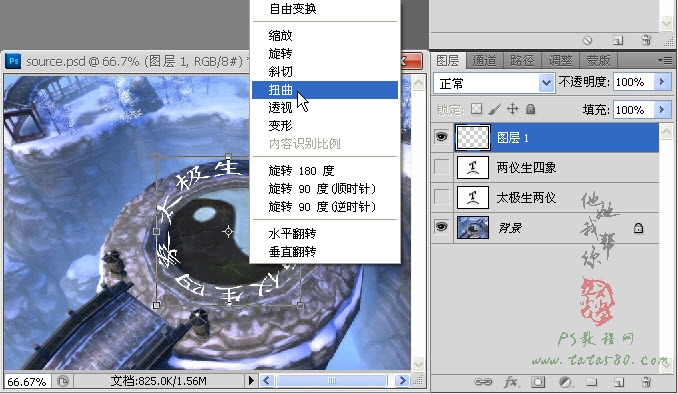This screenshot has width=678, height=394.
Task: Open the 正常 blend mode dropdown
Action: click(x=546, y=83)
